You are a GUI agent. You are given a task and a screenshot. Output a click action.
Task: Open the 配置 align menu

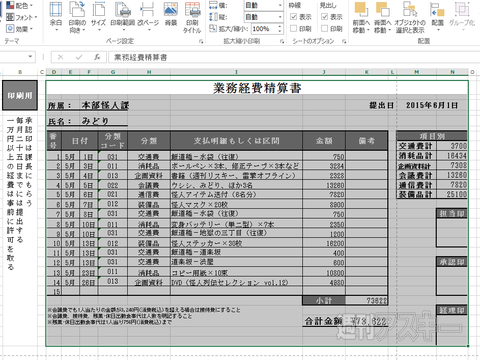coord(438,17)
